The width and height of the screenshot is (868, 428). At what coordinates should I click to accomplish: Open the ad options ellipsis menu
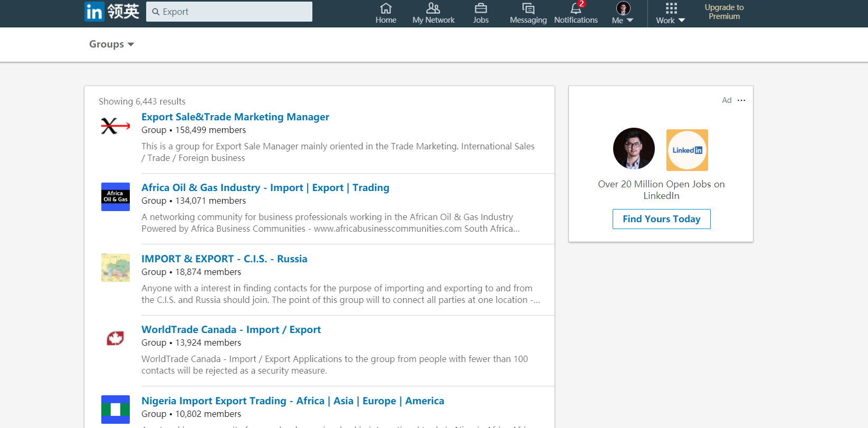pyautogui.click(x=741, y=100)
